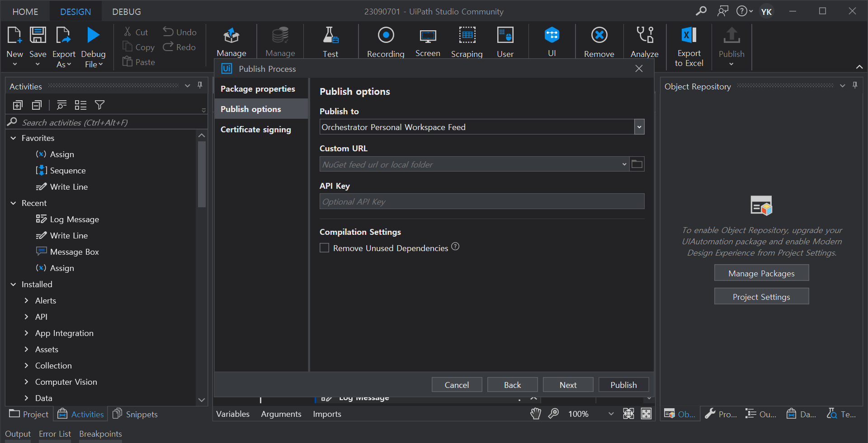Click the Save icon in ribbon
Viewport: 868px width, 443px height.
pos(38,35)
